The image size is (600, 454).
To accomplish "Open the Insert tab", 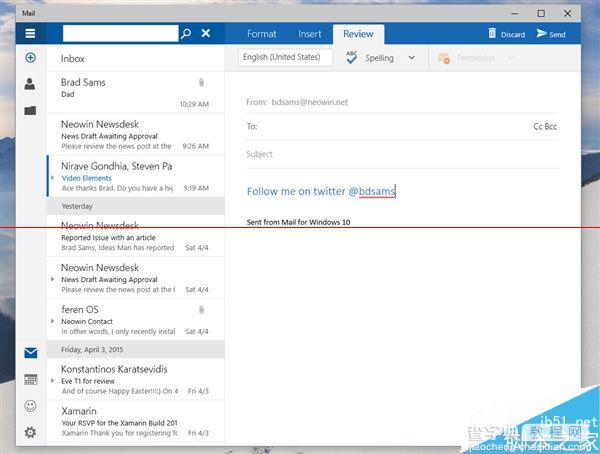I will tap(310, 34).
